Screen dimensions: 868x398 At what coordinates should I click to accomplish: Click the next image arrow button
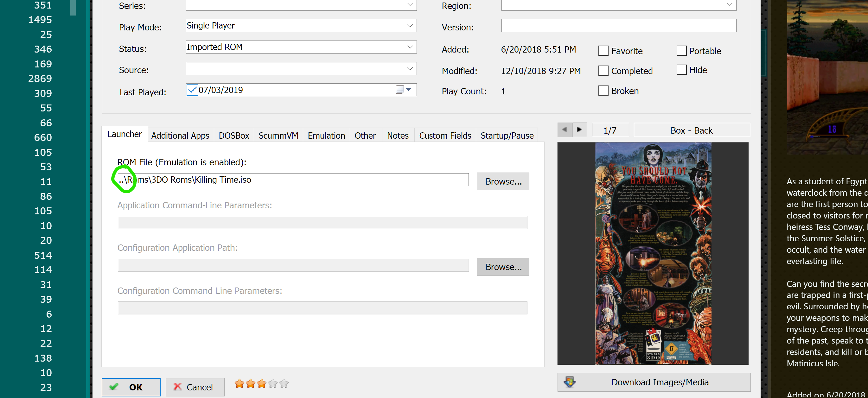(x=579, y=130)
